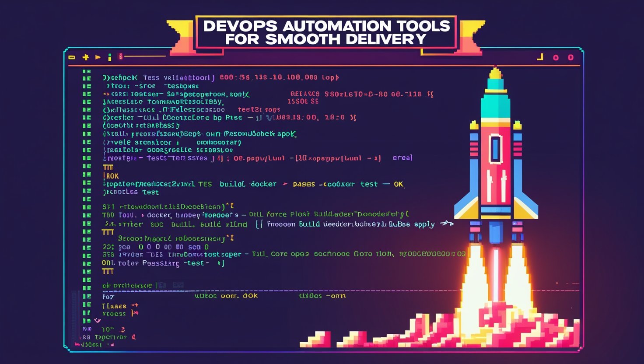This screenshot has height=364, width=644.
Task: Click the yellow corner bracket icon top right
Action: pyautogui.click(x=539, y=56)
